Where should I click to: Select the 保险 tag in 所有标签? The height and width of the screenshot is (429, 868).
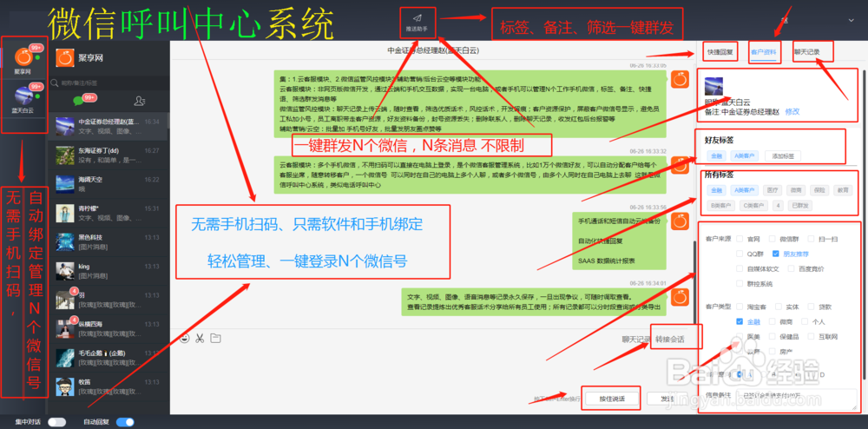(819, 190)
